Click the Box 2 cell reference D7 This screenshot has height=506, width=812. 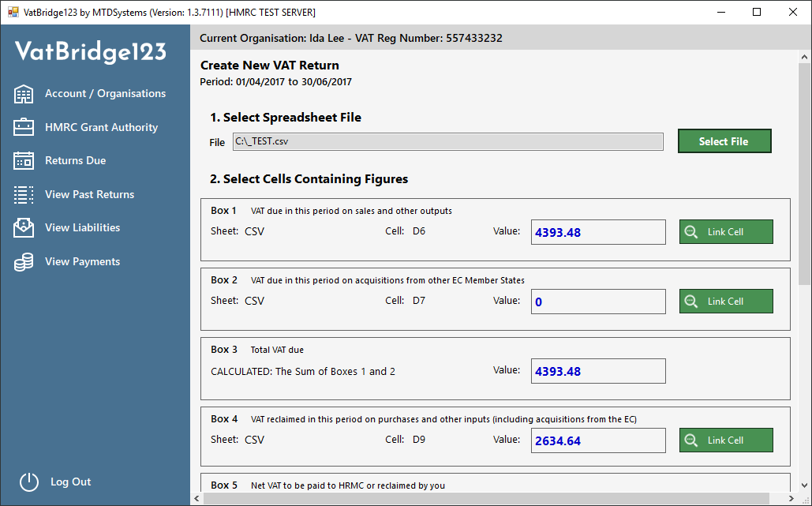pos(419,301)
